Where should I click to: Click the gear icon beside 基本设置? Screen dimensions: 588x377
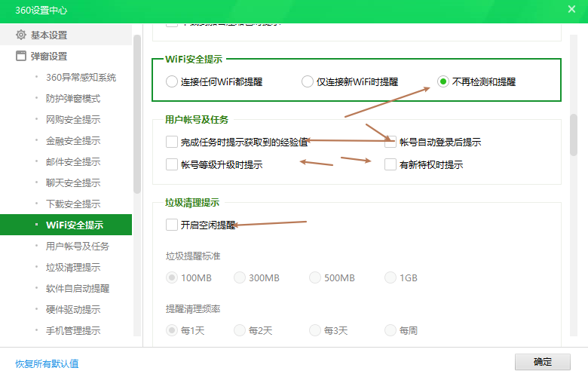21,35
